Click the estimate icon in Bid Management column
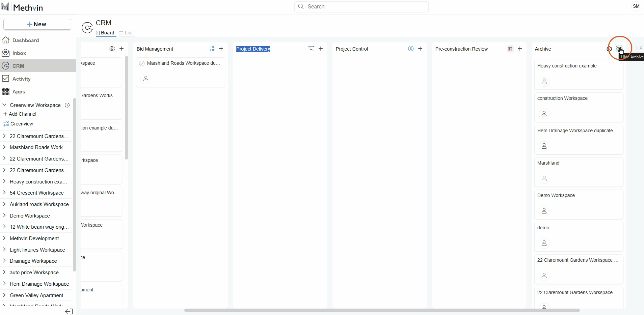The height and width of the screenshot is (315, 644). tap(212, 49)
